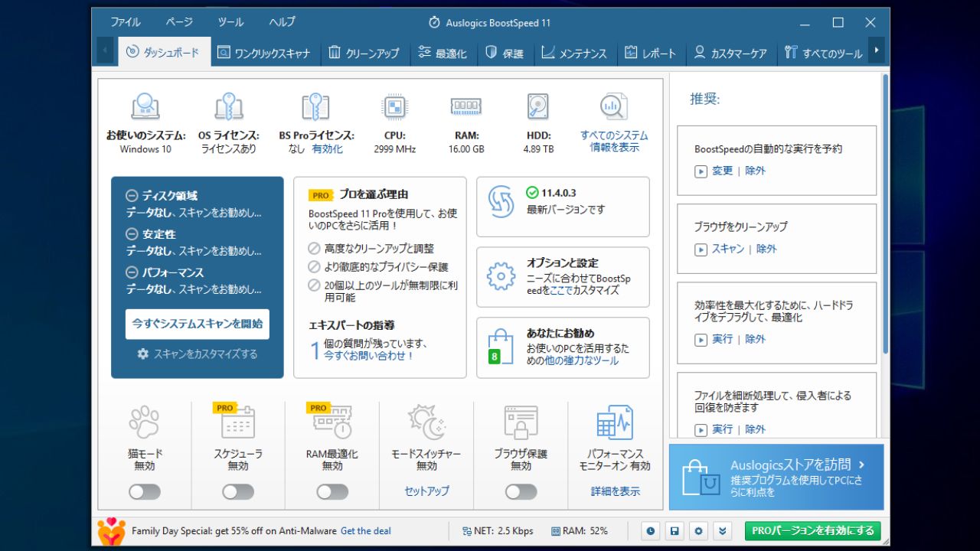Click セットアップ under モードスイッチャー
Screen dimensions: 980x551
coord(426,491)
